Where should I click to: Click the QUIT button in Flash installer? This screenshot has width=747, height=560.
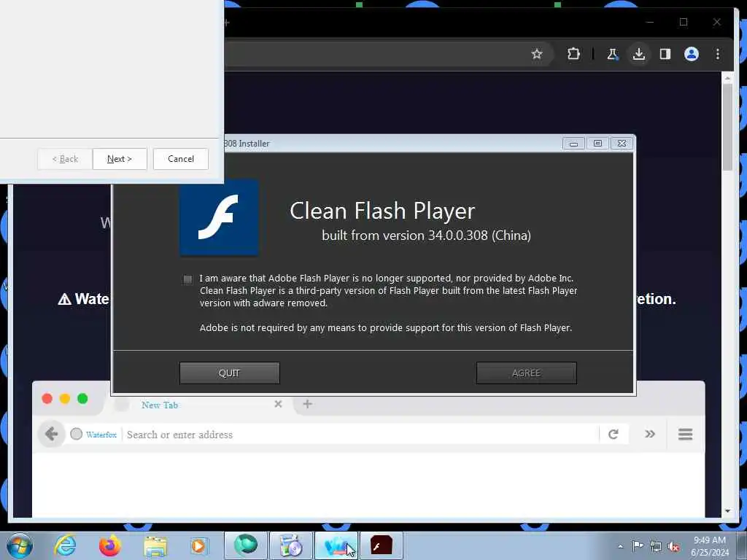click(x=230, y=373)
